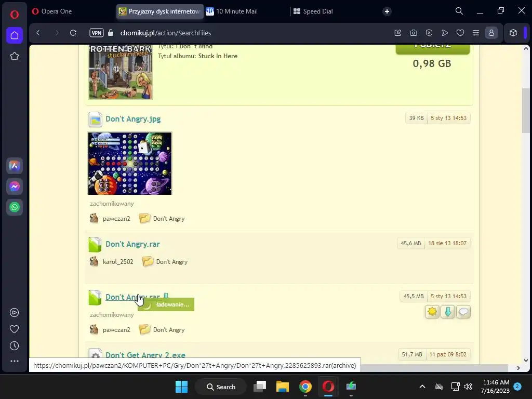Viewport: 532px width, 399px height.
Task: Open the send/flow arrow icon
Action: [445, 33]
